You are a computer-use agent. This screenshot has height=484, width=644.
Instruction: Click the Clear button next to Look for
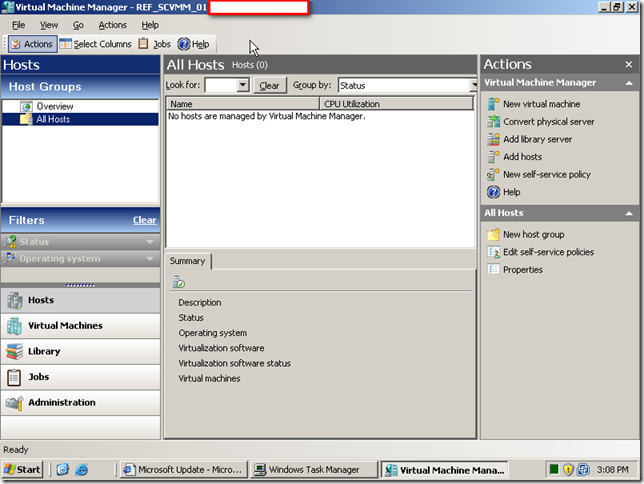[x=269, y=85]
